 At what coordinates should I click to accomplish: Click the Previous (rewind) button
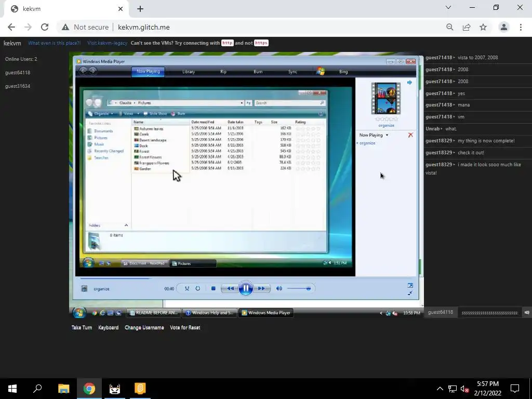tap(230, 288)
